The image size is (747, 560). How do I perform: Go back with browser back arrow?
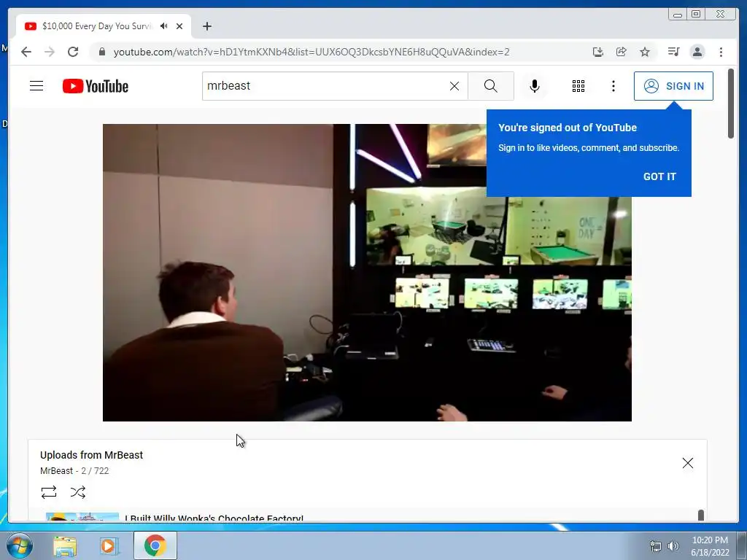(x=26, y=52)
